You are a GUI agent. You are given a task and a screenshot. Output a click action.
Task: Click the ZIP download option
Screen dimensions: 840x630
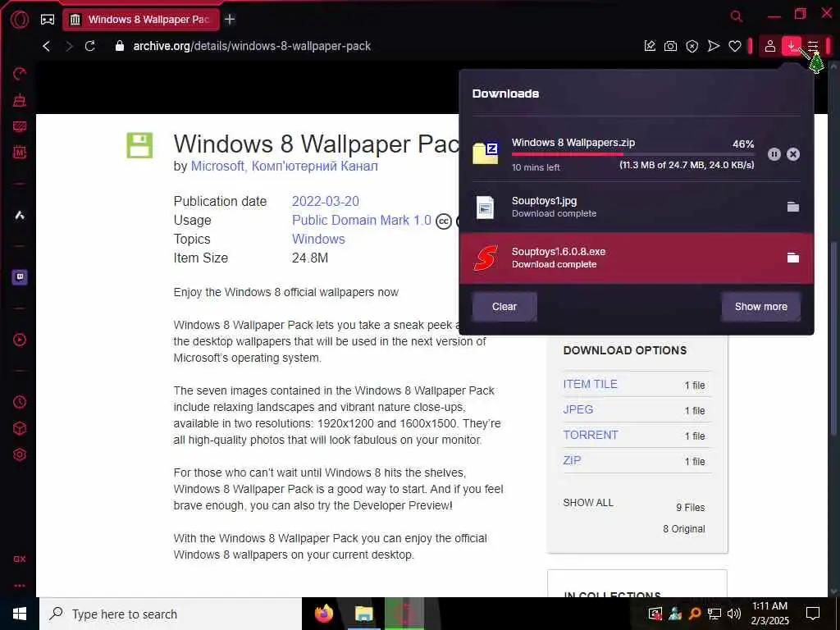(572, 460)
